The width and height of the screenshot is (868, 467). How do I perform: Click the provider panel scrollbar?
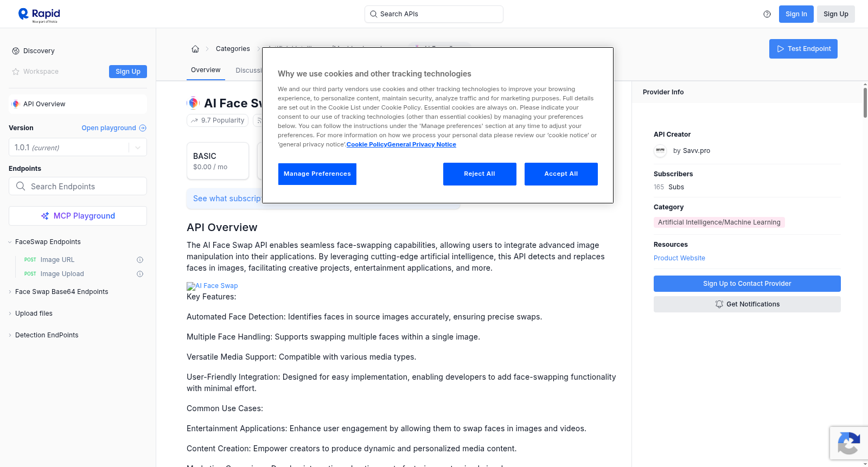pyautogui.click(x=865, y=103)
